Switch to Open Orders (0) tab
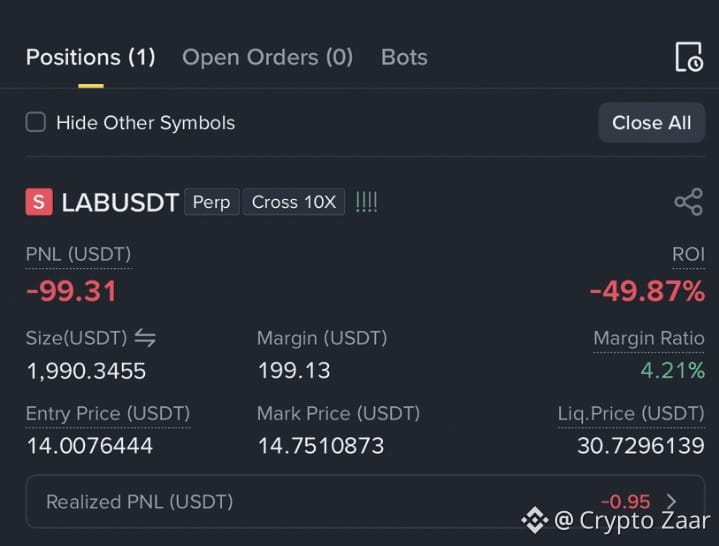This screenshot has width=719, height=546. coord(267,58)
